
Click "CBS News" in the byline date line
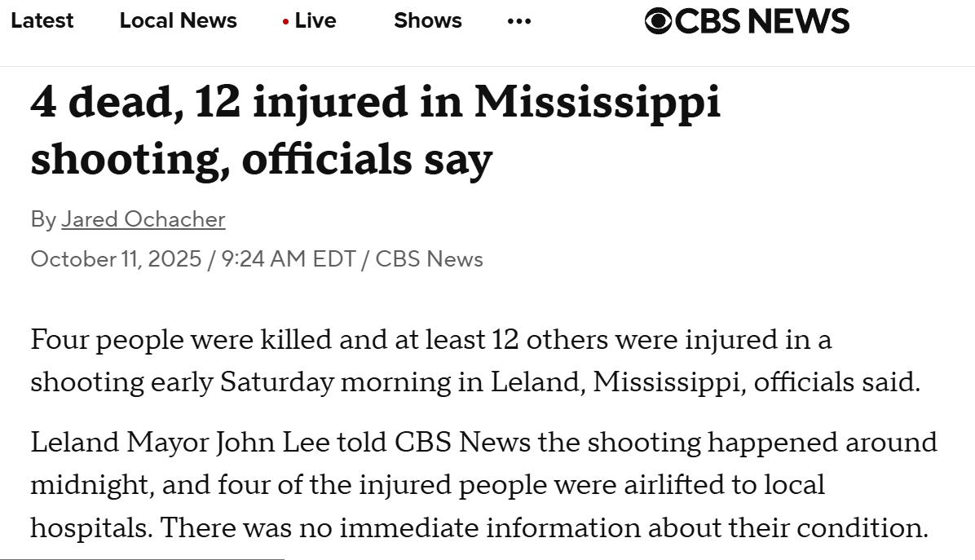[429, 259]
